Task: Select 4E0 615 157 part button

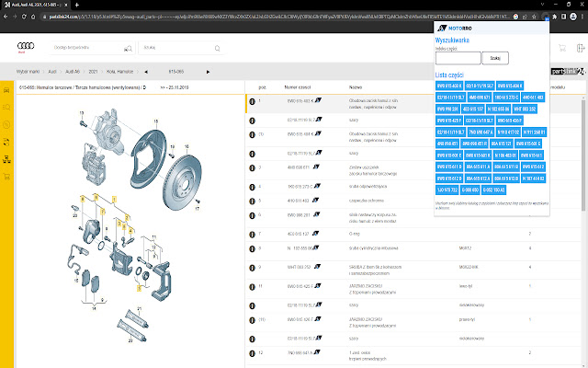Action: 473,109
